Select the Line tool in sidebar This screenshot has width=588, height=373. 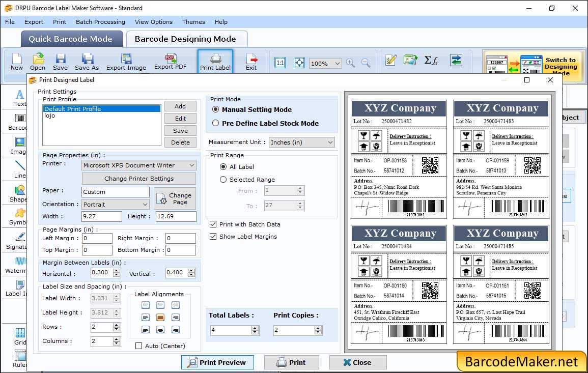click(20, 170)
